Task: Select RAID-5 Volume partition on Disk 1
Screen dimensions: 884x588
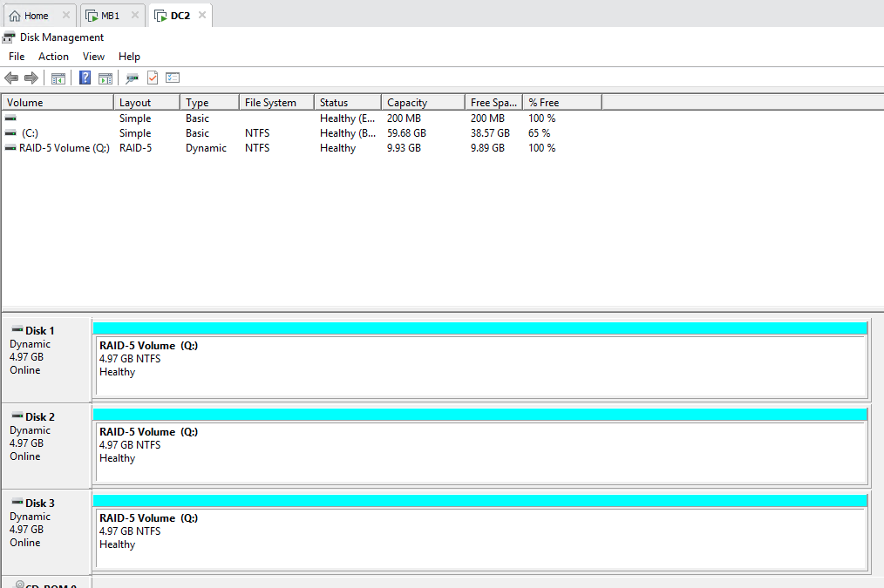Action: tap(481, 366)
